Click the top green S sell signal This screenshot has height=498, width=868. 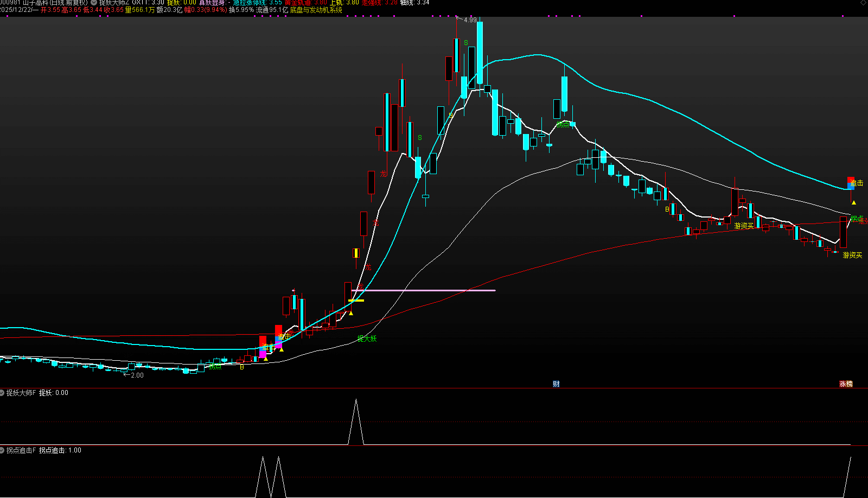[466, 43]
